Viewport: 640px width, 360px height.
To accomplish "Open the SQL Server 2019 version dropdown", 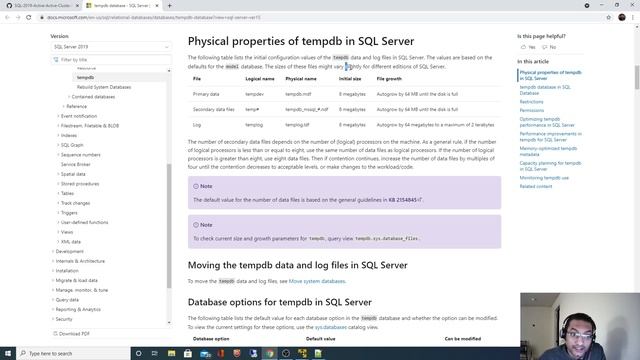I will (x=111, y=47).
